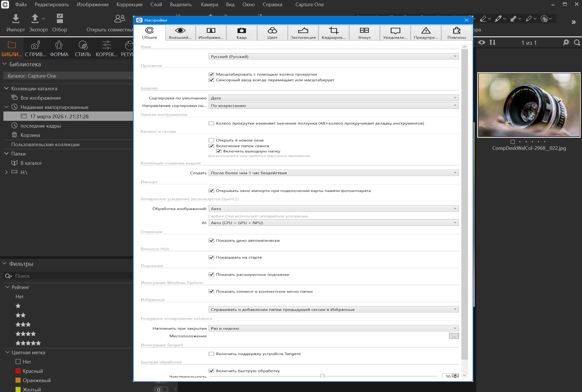
Task: Click the backup location browse button
Action: click(454, 336)
